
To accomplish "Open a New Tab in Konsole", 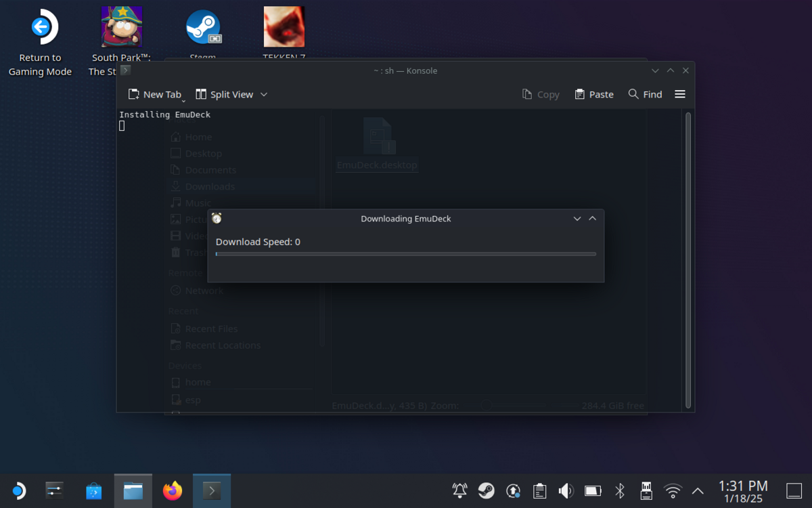I will (x=155, y=94).
